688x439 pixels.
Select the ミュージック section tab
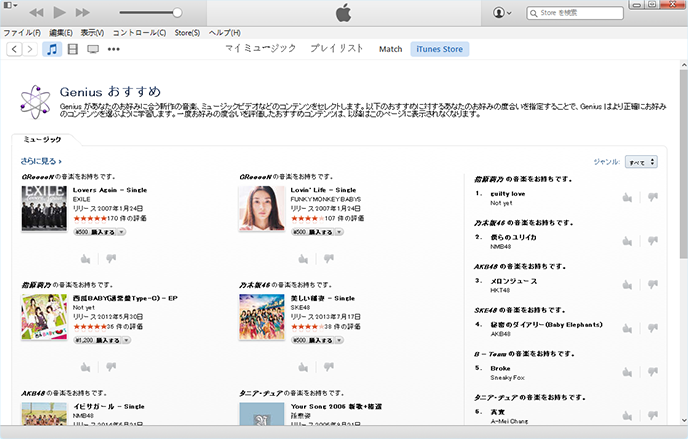click(42, 139)
